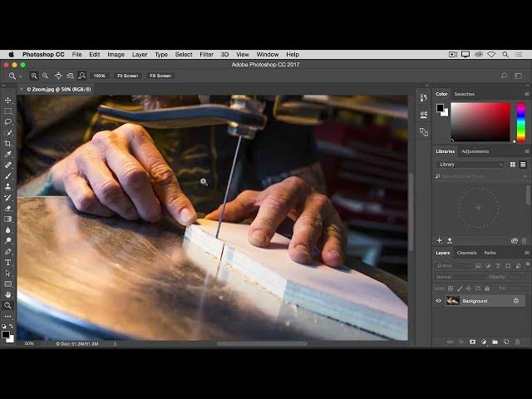Enable Zoom All Windows option
Screen dimensions: 532x399
coord(70,76)
